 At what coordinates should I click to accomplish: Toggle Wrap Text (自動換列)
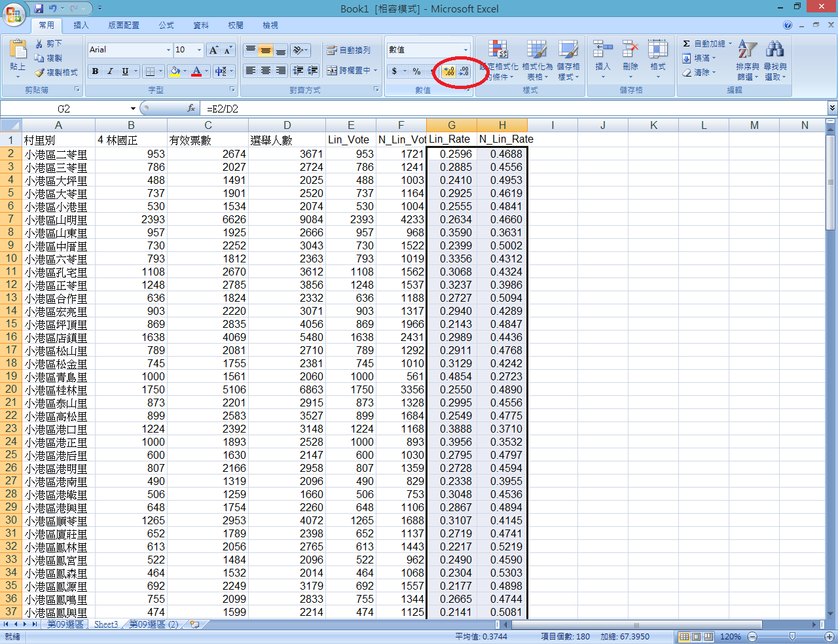(x=348, y=50)
